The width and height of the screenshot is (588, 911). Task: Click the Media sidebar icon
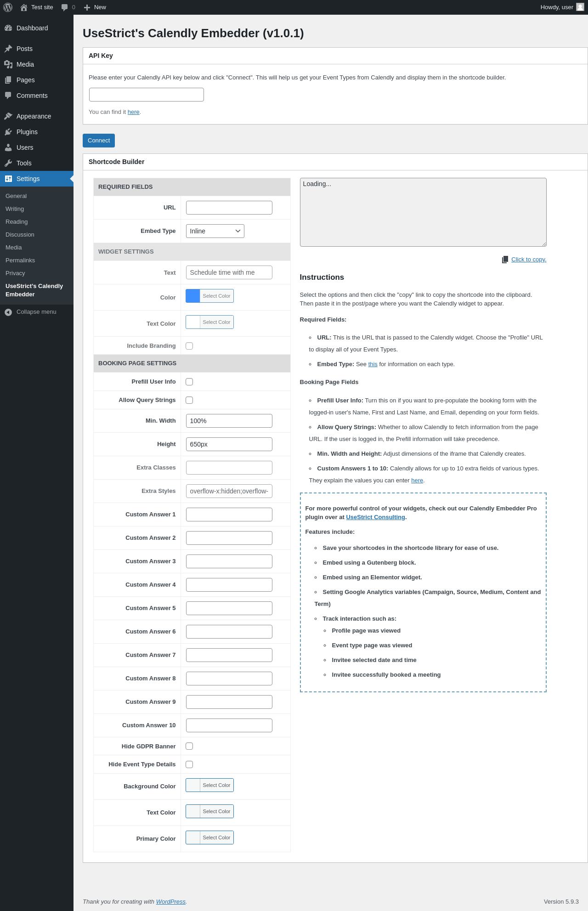8,64
